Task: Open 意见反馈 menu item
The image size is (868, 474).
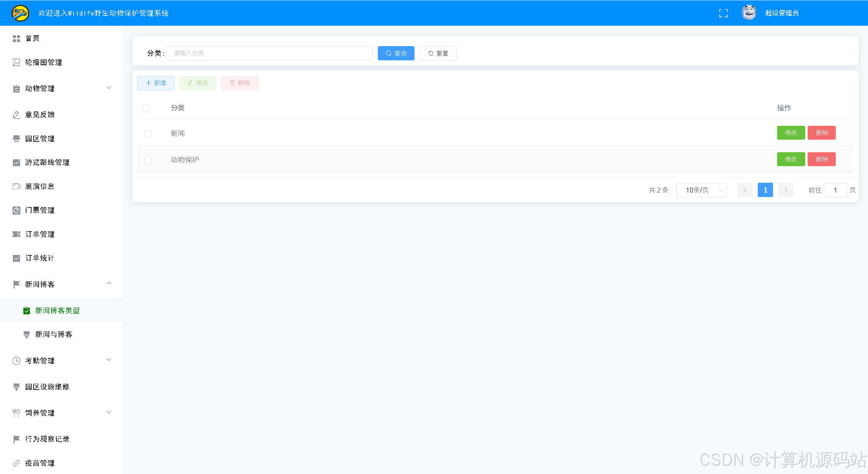Action: 61,115
